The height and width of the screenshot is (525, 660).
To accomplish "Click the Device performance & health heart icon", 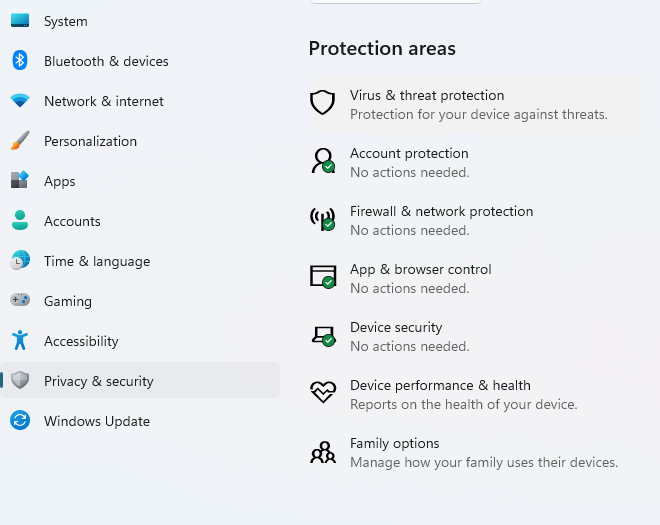I will (x=322, y=393).
